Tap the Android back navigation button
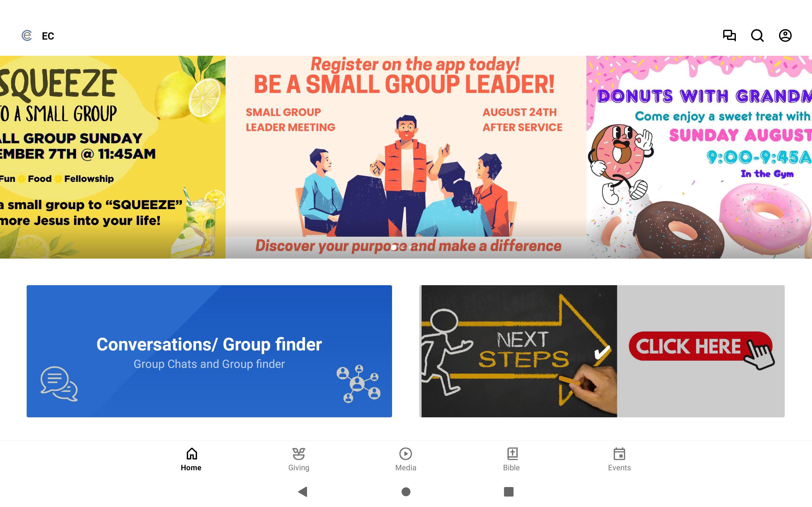Image resolution: width=812 pixels, height=507 pixels. 303,491
